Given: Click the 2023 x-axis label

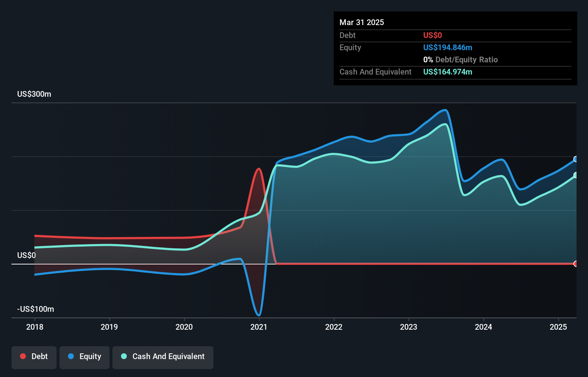Looking at the screenshot, I should click(x=409, y=327).
